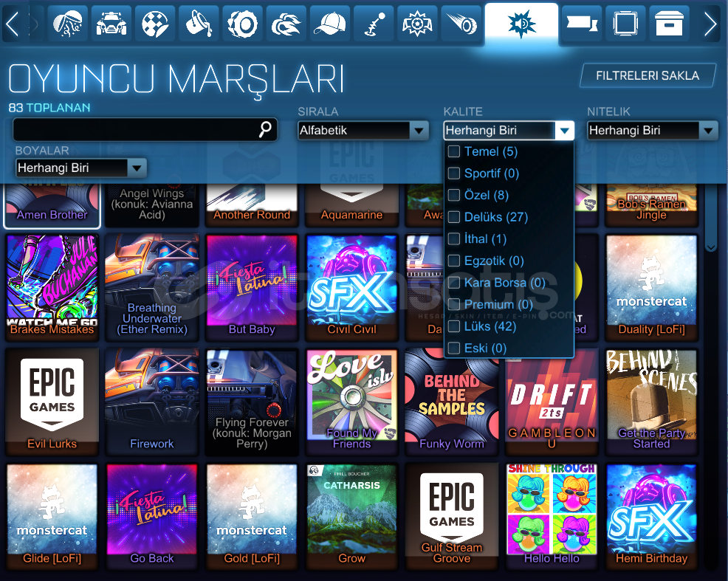Select the Duality [LoFi] anthem
The width and height of the screenshot is (728, 581).
tap(651, 287)
